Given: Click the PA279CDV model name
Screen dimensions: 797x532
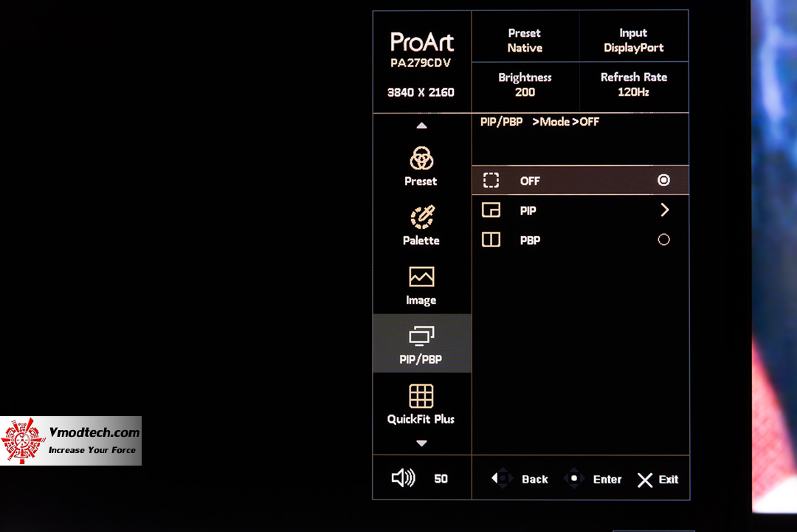Looking at the screenshot, I should (421, 63).
